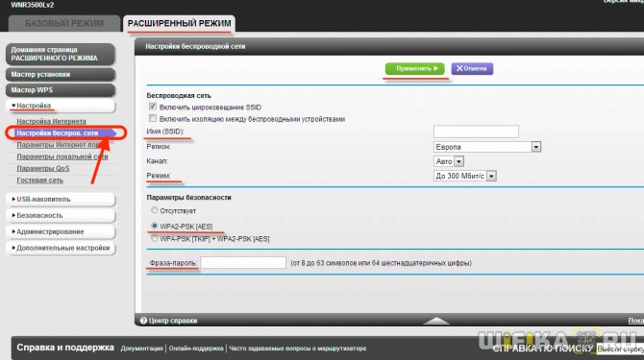Open the Регион Европа dropdown
Viewport: 644px width, 360px height.
pos(487,147)
